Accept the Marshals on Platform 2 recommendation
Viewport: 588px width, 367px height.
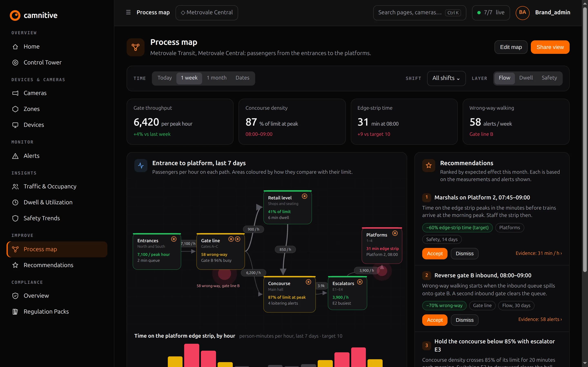point(434,254)
